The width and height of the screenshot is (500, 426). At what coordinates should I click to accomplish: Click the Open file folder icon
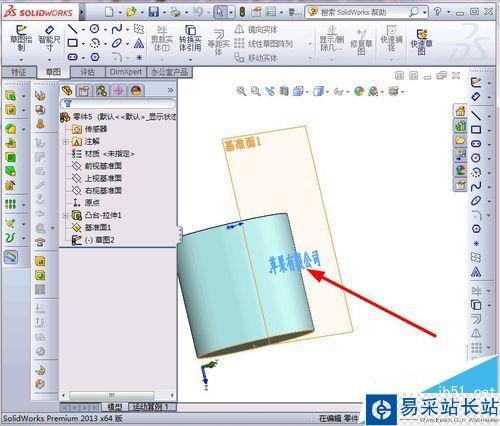(x=131, y=12)
